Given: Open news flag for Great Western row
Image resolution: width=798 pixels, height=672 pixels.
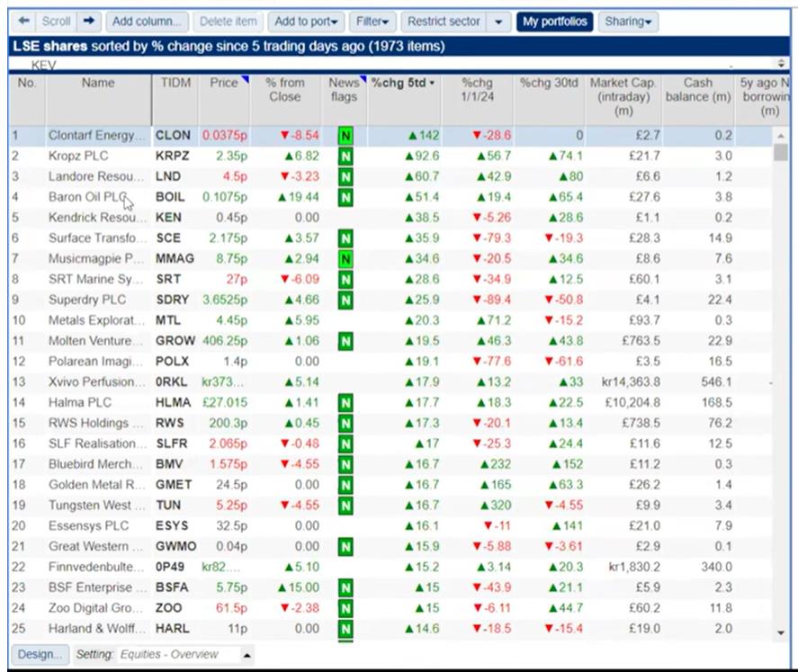Looking at the screenshot, I should pos(345,547).
